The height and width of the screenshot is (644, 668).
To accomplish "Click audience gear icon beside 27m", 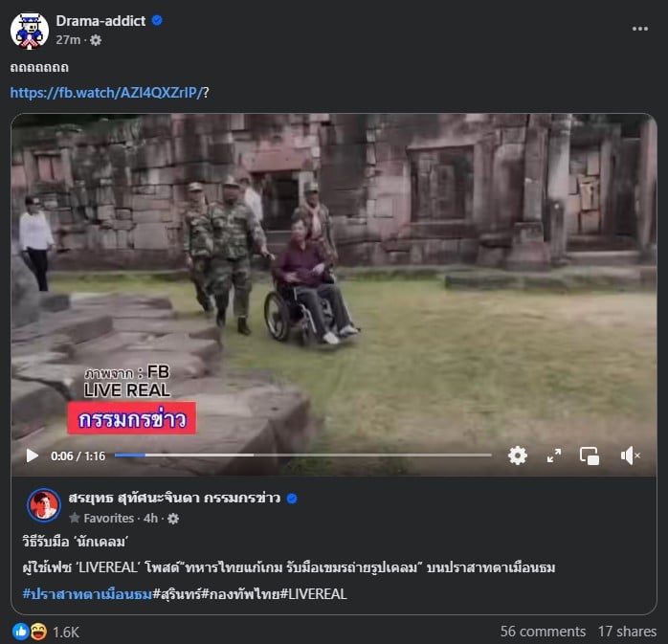I will tap(96, 40).
